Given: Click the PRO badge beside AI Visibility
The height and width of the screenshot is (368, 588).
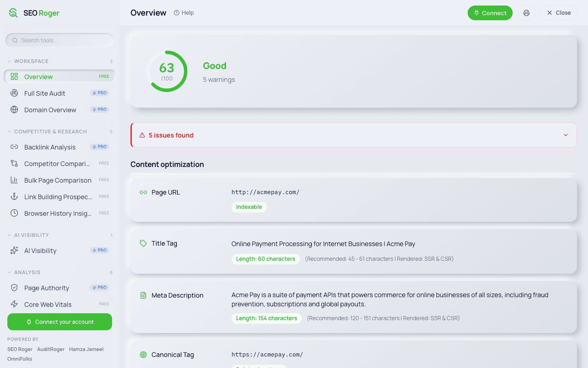Looking at the screenshot, I should pos(100,250).
